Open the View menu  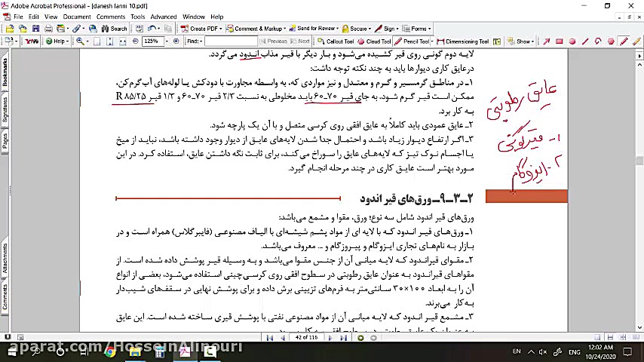pos(51,17)
